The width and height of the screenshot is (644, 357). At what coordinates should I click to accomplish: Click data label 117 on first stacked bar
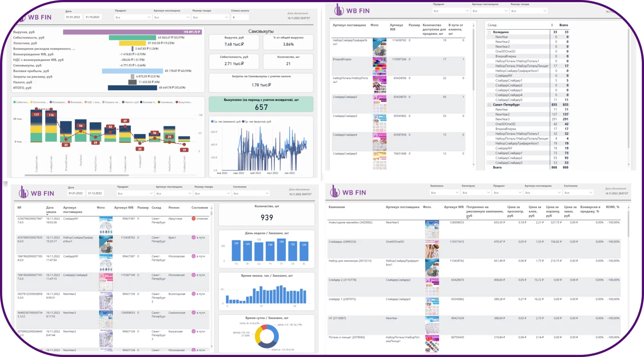tap(36, 115)
